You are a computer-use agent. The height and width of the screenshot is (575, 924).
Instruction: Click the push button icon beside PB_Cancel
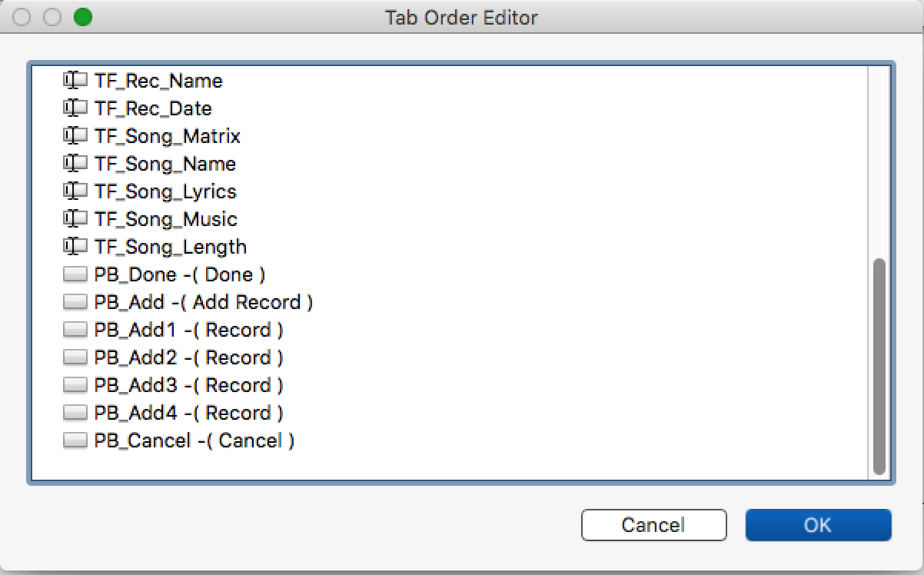click(75, 440)
